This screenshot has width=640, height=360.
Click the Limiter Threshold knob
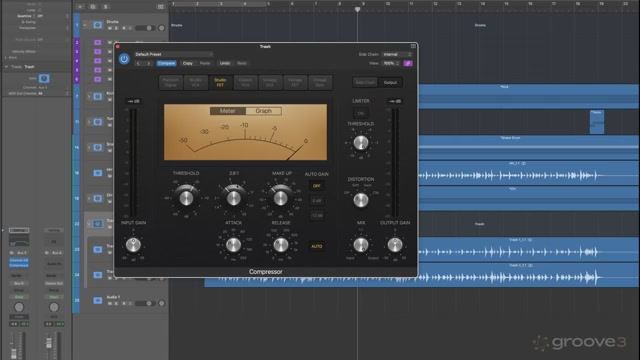click(x=361, y=143)
